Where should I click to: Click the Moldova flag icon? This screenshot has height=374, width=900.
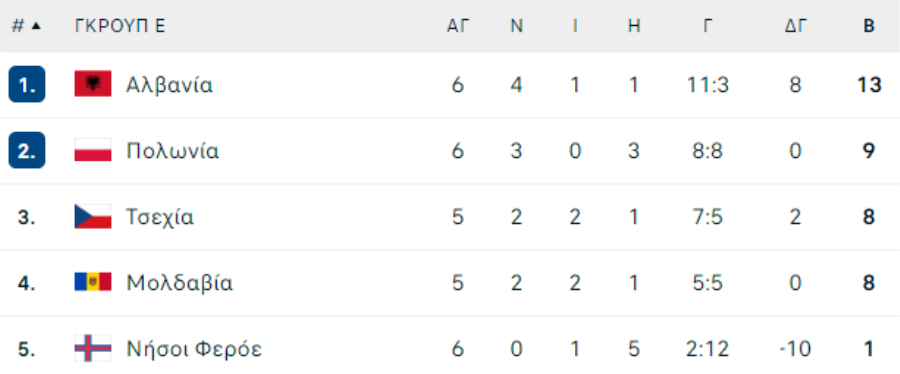tap(92, 282)
